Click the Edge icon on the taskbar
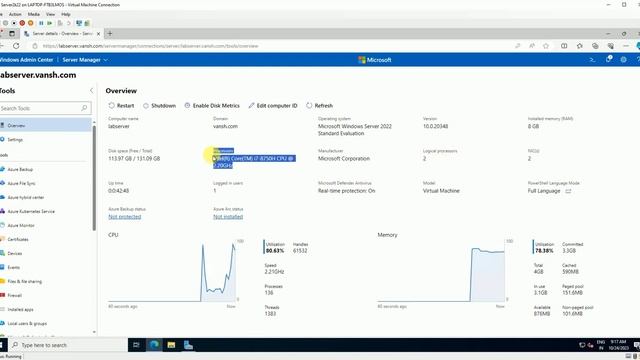640x360 pixels. coord(154,345)
